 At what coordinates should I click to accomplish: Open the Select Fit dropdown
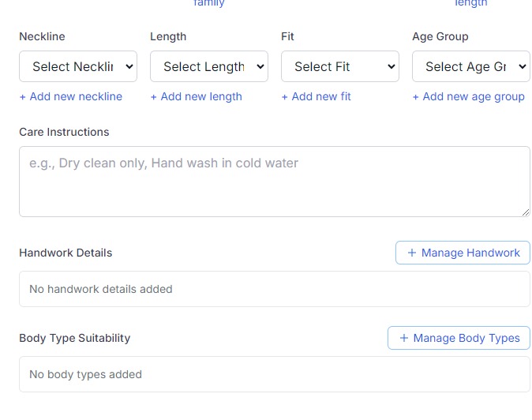point(339,67)
